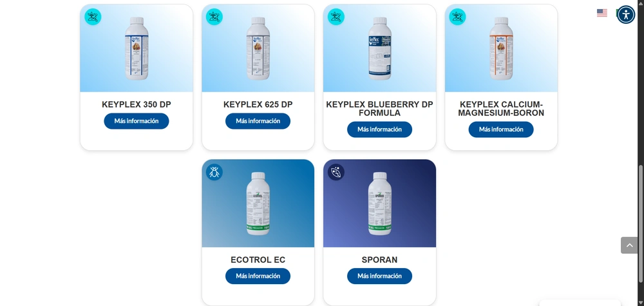Click the Ecotrol EC product title
Viewport: 644px width, 306px height.
258,260
